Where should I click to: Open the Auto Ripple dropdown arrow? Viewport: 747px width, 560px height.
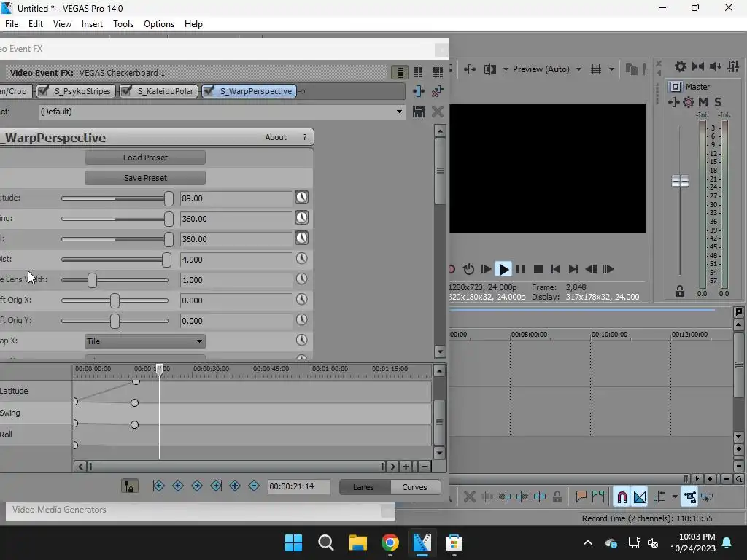tap(675, 497)
